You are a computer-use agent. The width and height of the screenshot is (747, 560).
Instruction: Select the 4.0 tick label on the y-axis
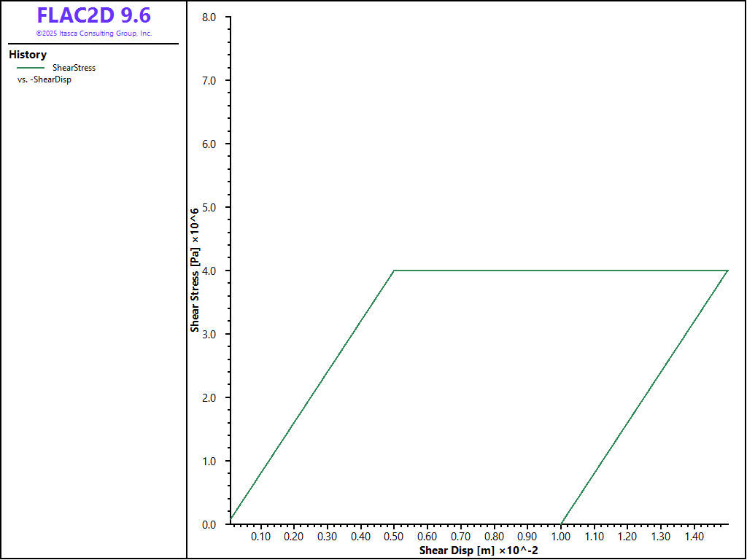pyautogui.click(x=208, y=271)
